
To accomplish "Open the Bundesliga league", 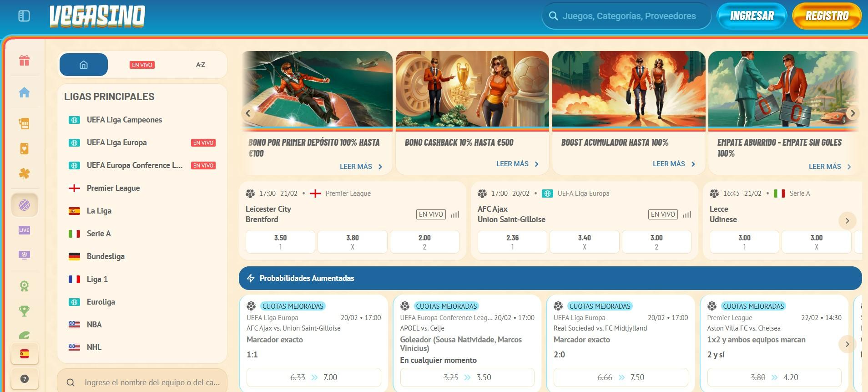I will point(142,256).
